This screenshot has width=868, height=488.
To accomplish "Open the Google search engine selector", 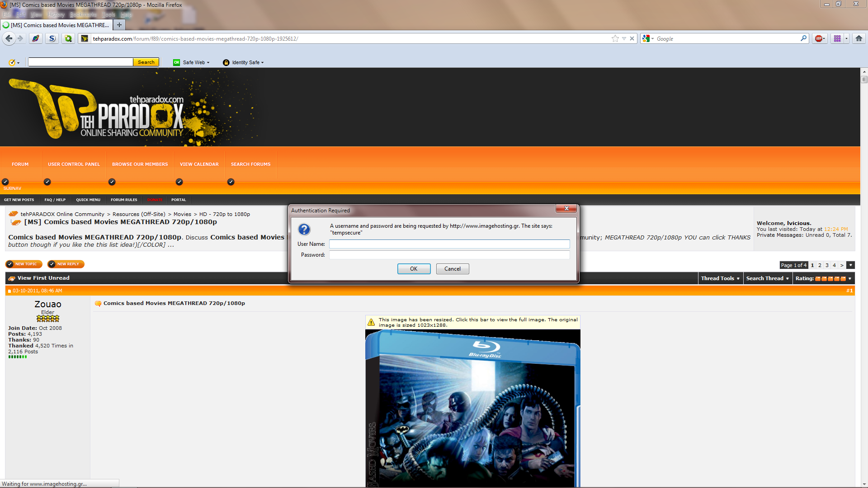I will (648, 38).
